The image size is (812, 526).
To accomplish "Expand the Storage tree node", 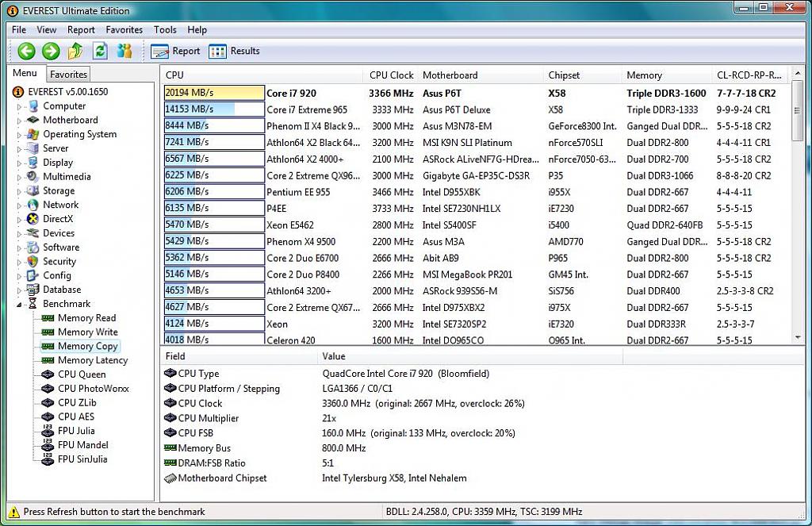I will [x=19, y=191].
